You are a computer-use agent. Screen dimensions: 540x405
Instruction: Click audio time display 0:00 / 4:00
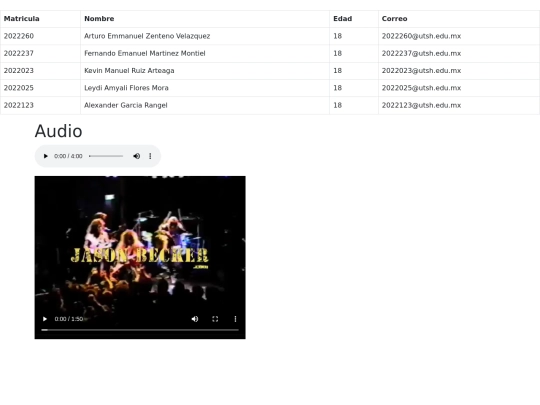pos(68,156)
